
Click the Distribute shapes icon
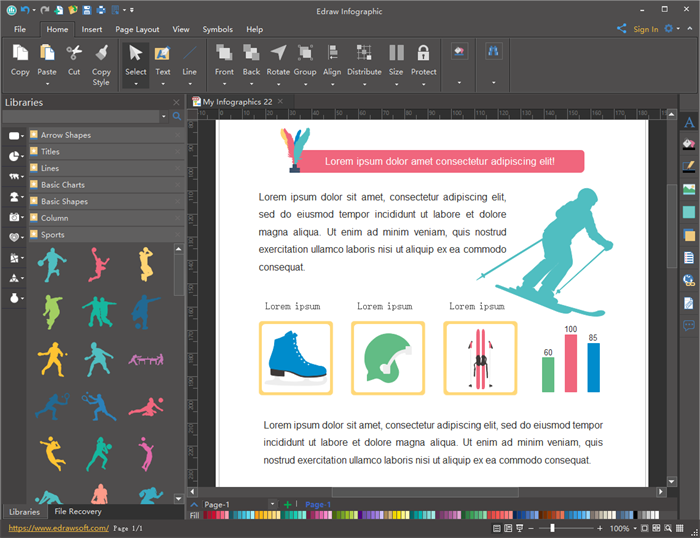[364, 54]
